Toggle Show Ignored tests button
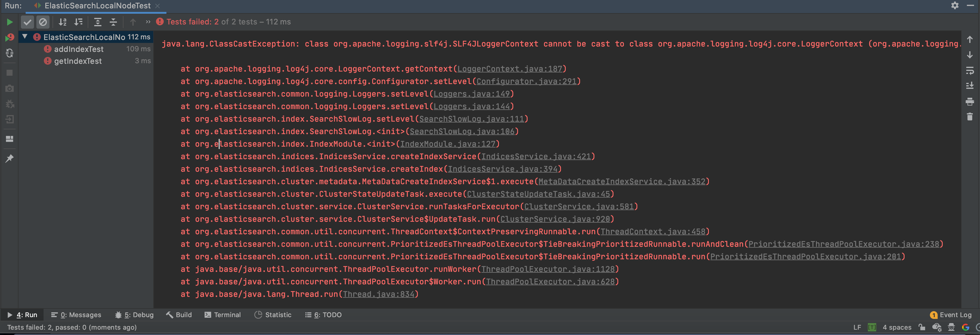The width and height of the screenshot is (980, 335). coord(43,22)
